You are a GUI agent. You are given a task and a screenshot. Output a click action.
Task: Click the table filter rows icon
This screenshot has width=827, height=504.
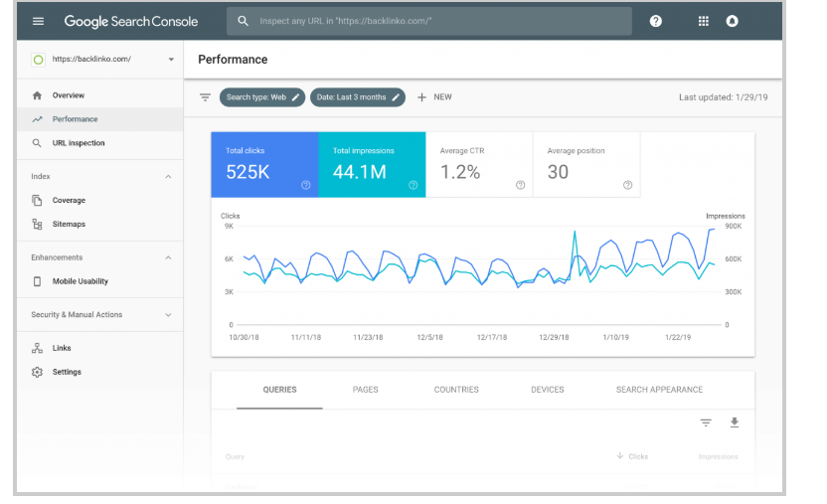[706, 422]
